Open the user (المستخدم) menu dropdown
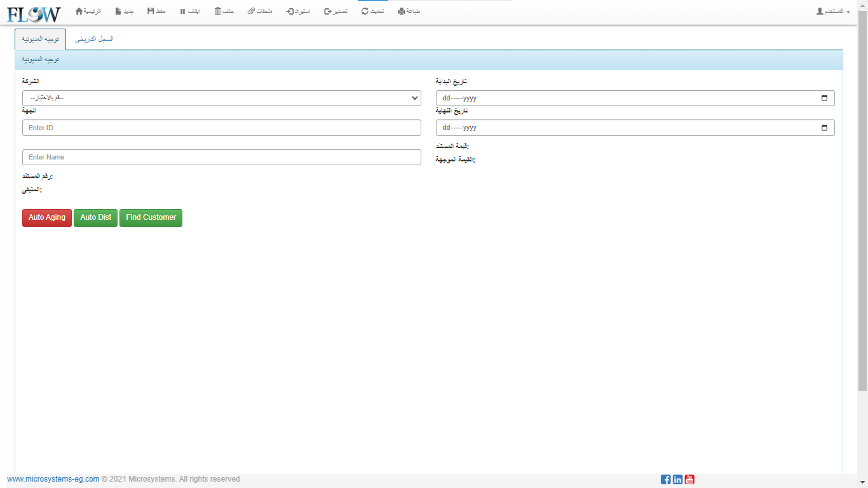This screenshot has height=488, width=868. pos(832,11)
